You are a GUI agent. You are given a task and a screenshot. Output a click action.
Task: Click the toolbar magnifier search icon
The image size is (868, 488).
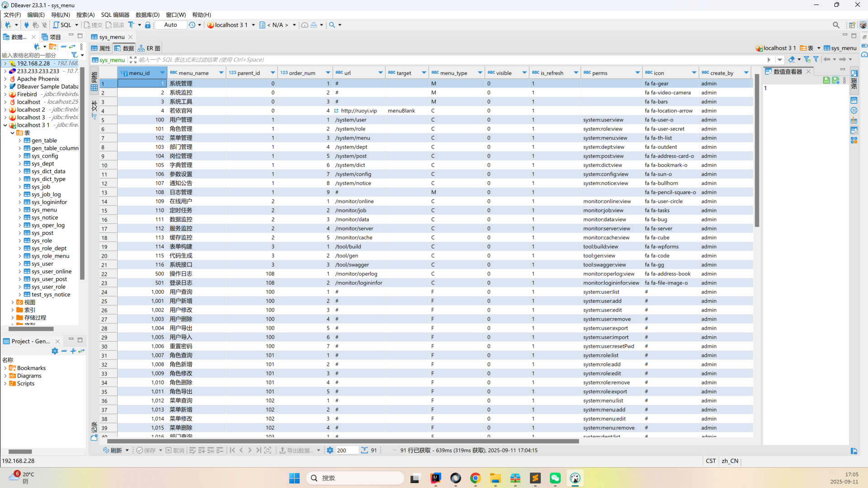tap(332, 25)
